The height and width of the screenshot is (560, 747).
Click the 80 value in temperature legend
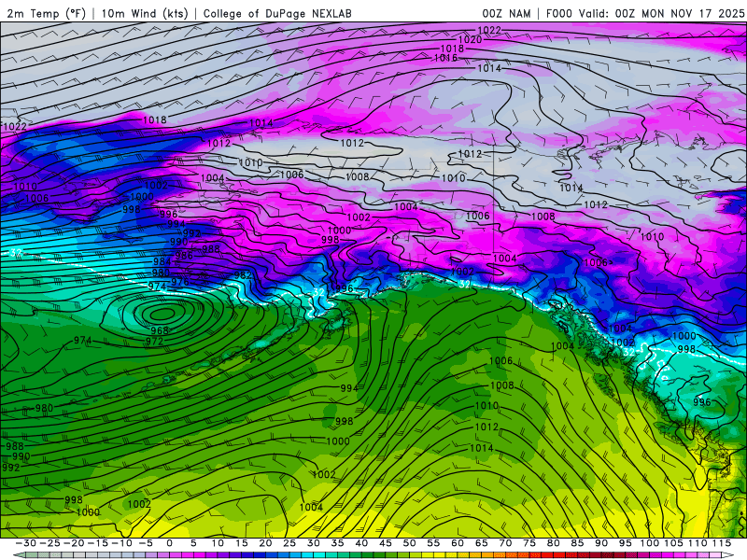coord(553,543)
